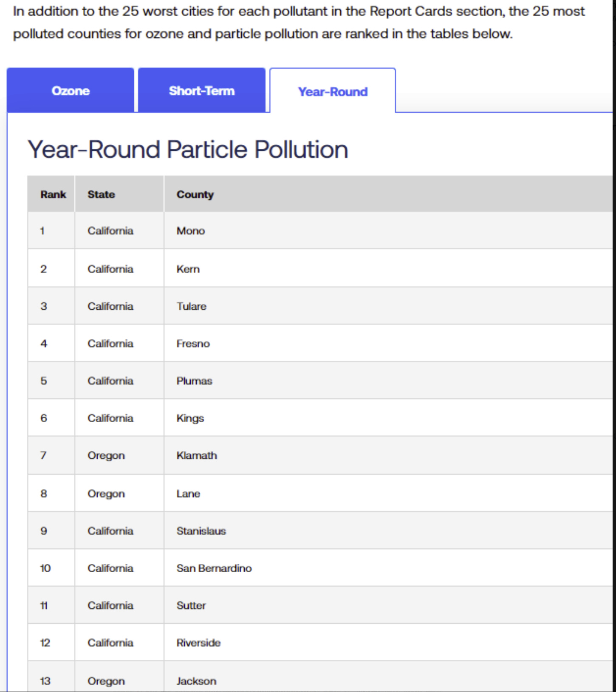The image size is (616, 692).
Task: Click rank 8 in the Lane row
Action: (43, 494)
